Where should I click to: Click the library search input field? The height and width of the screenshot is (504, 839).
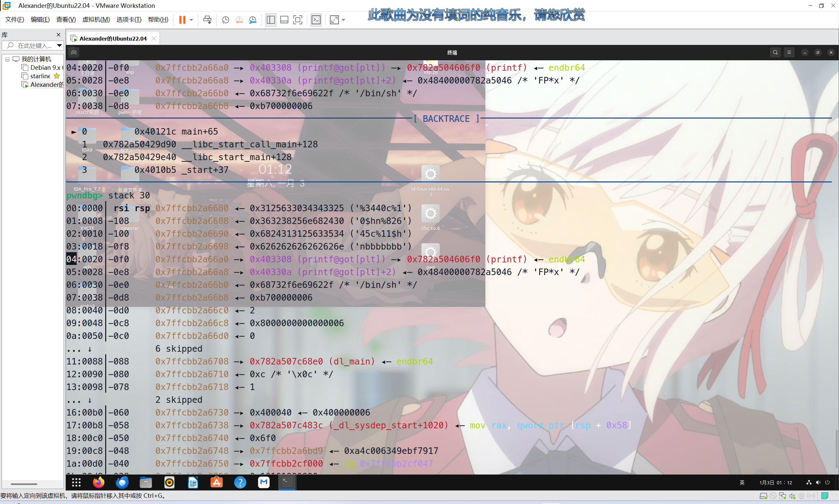pos(34,45)
